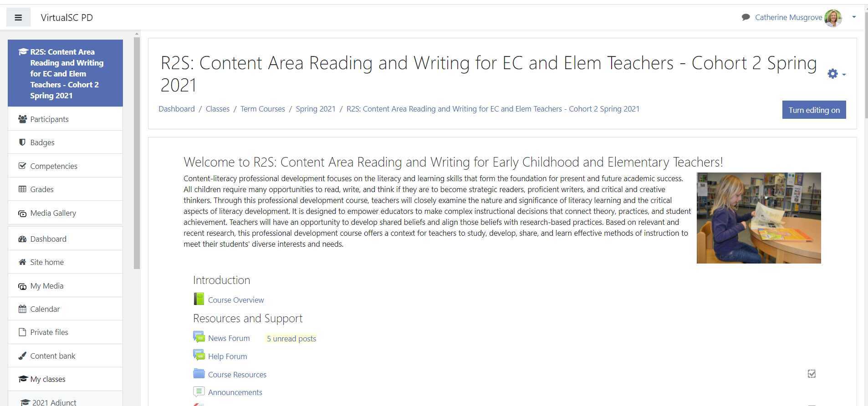Open the course settings gear menu

click(x=836, y=74)
